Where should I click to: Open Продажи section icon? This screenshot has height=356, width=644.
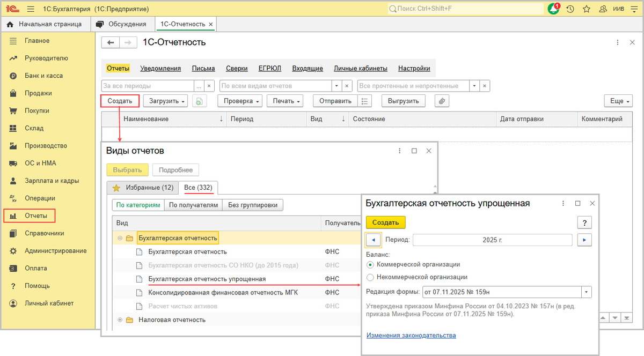point(13,93)
